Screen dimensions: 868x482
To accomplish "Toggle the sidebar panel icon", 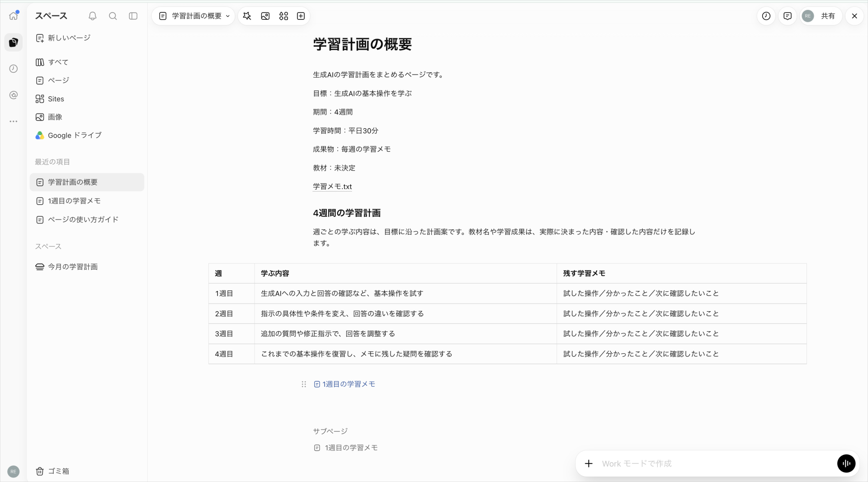I will (x=133, y=16).
